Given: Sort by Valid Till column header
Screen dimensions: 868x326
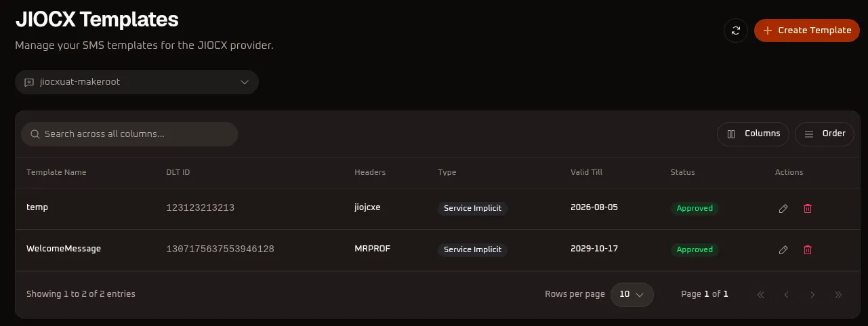Looking at the screenshot, I should point(587,172).
